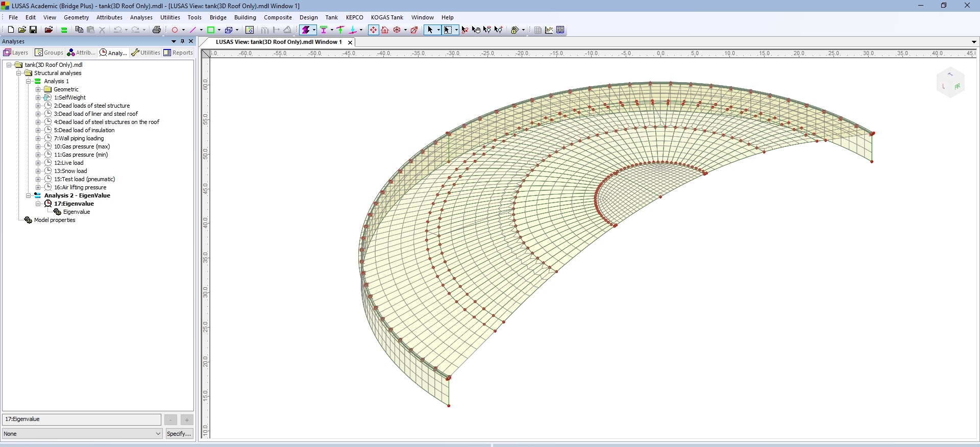
Task: Select the New Line drawing tool
Action: [193, 30]
